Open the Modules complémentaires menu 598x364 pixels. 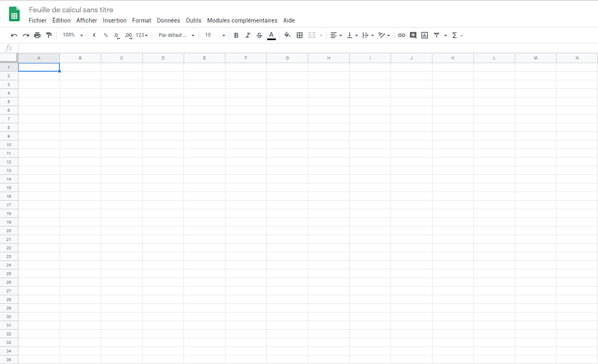pos(242,20)
